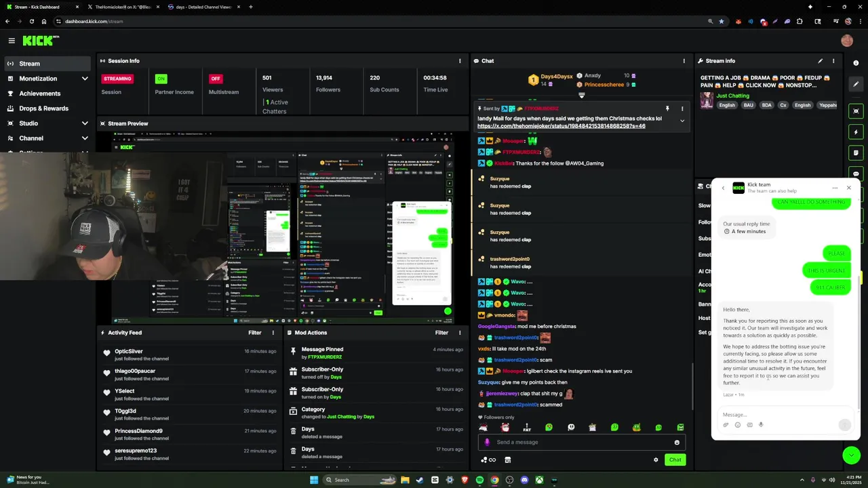This screenshot has height=488, width=868.
Task: Open taskbar Search box
Action: (x=359, y=480)
